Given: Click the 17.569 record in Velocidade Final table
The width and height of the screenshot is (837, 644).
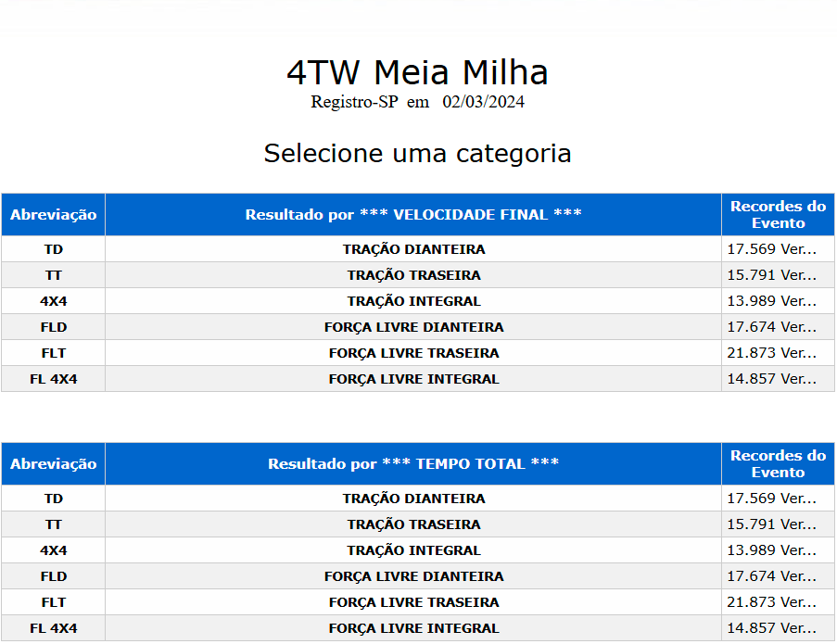Looking at the screenshot, I should (x=772, y=249).
